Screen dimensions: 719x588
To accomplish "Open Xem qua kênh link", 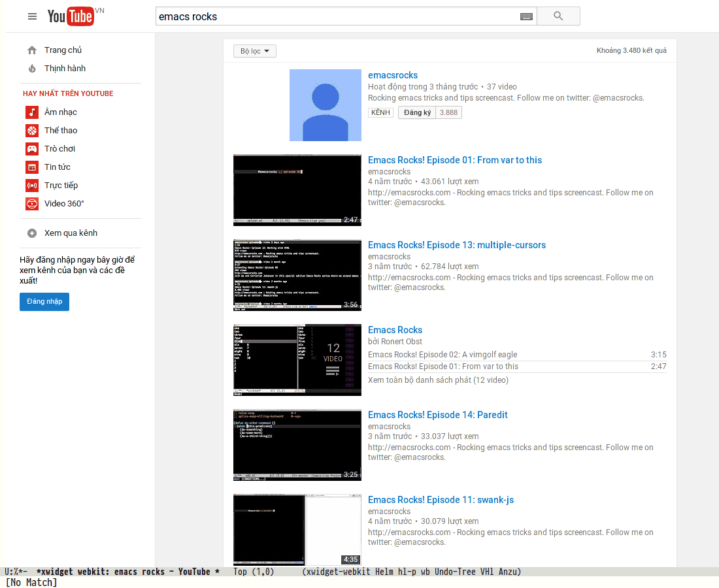I will click(71, 233).
